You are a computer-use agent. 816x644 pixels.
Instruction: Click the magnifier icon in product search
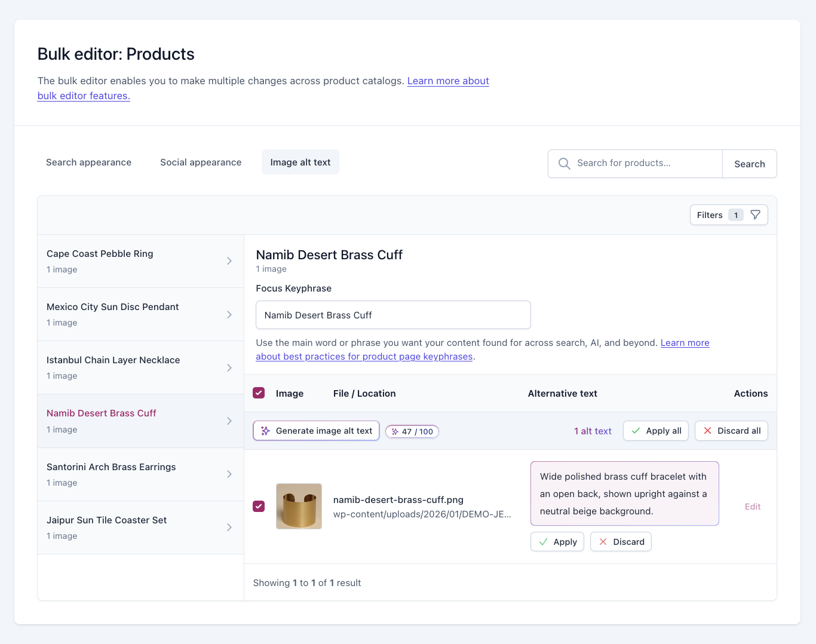564,163
